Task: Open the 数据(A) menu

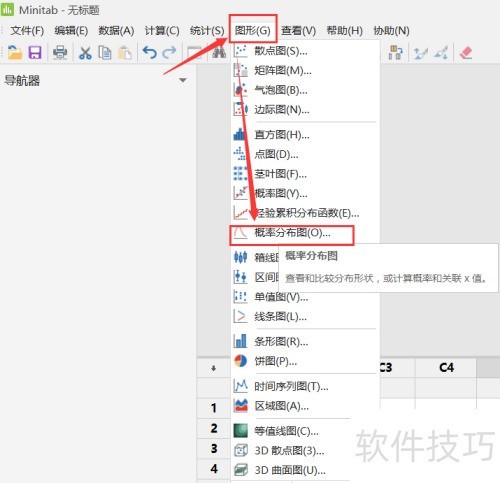Action: (x=116, y=31)
